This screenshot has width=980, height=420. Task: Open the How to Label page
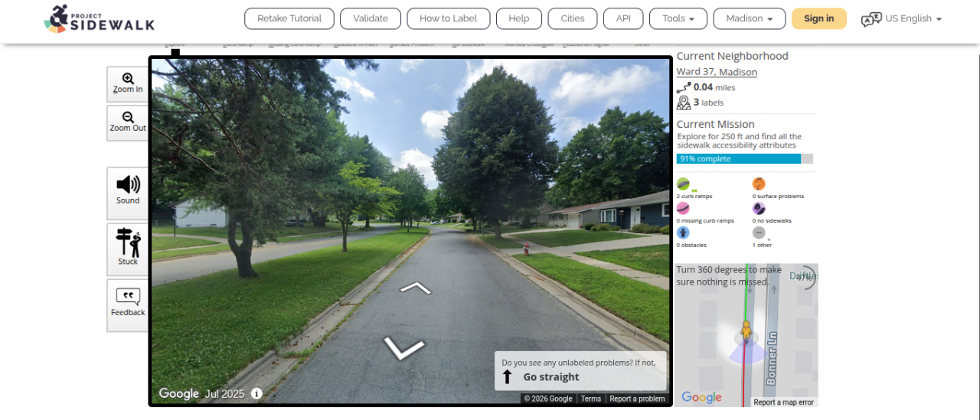tap(449, 18)
